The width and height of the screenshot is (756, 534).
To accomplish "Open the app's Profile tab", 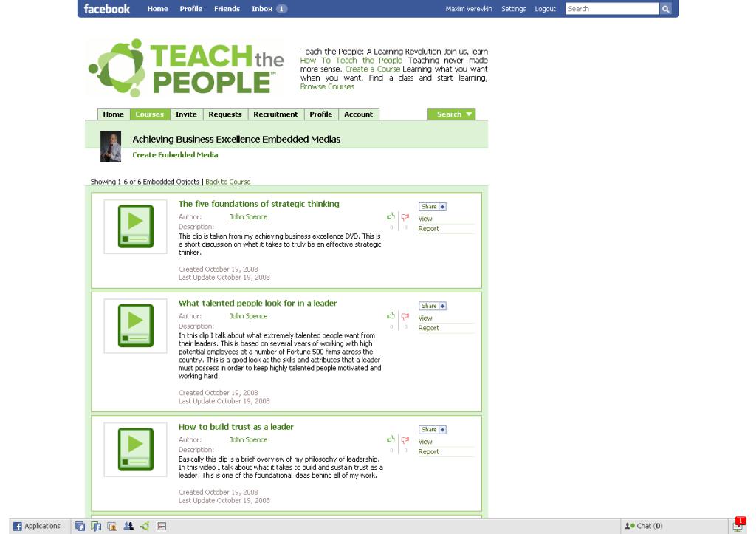I will coord(320,114).
